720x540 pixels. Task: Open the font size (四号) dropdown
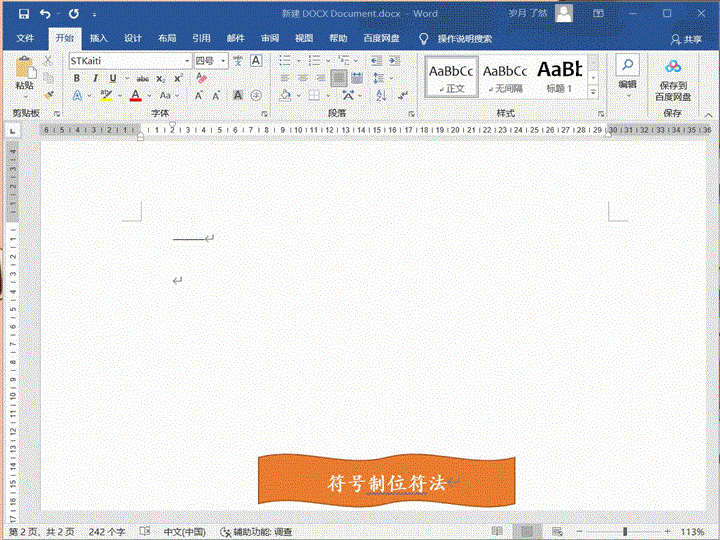coord(222,61)
